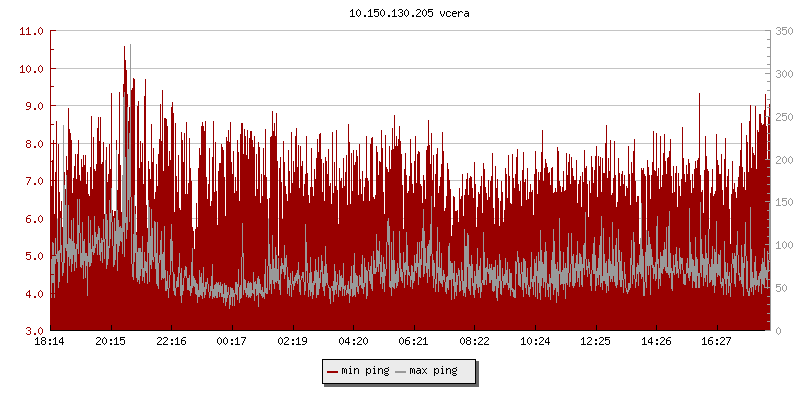Click the 11.0 left axis value
This screenshot has height=400, width=800.
[x=32, y=31]
